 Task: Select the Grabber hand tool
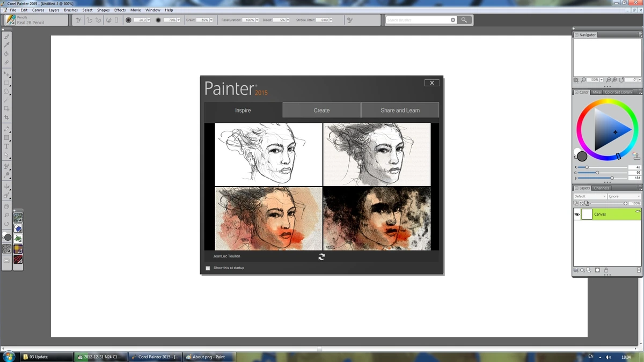7,206
